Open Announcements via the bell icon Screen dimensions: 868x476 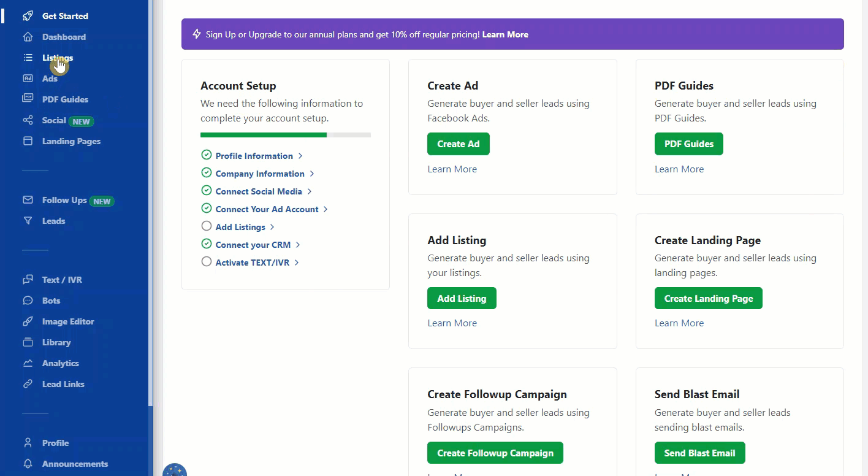click(x=28, y=464)
